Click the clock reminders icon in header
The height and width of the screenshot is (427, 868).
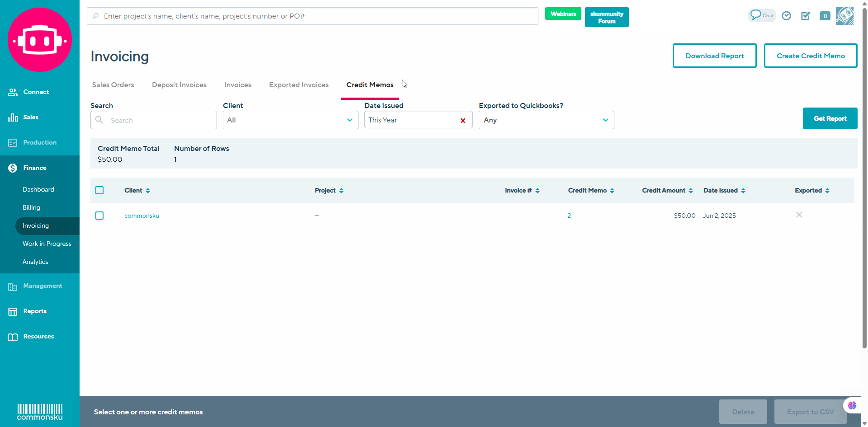787,16
